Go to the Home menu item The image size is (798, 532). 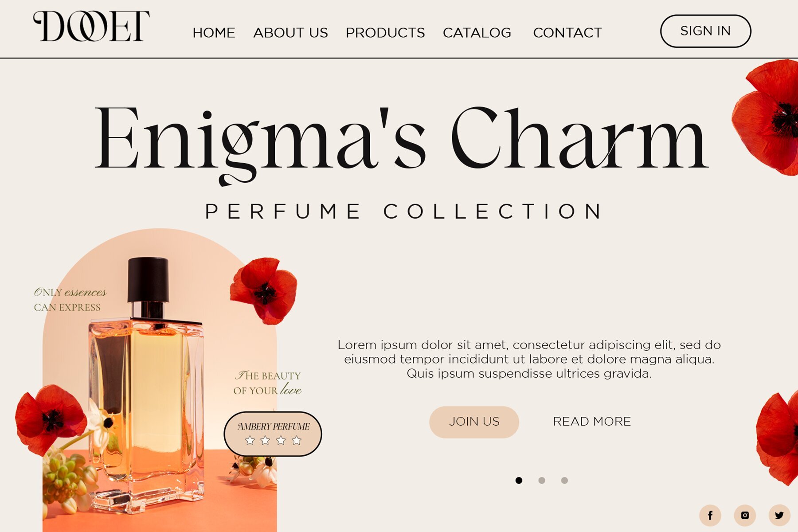click(x=214, y=33)
